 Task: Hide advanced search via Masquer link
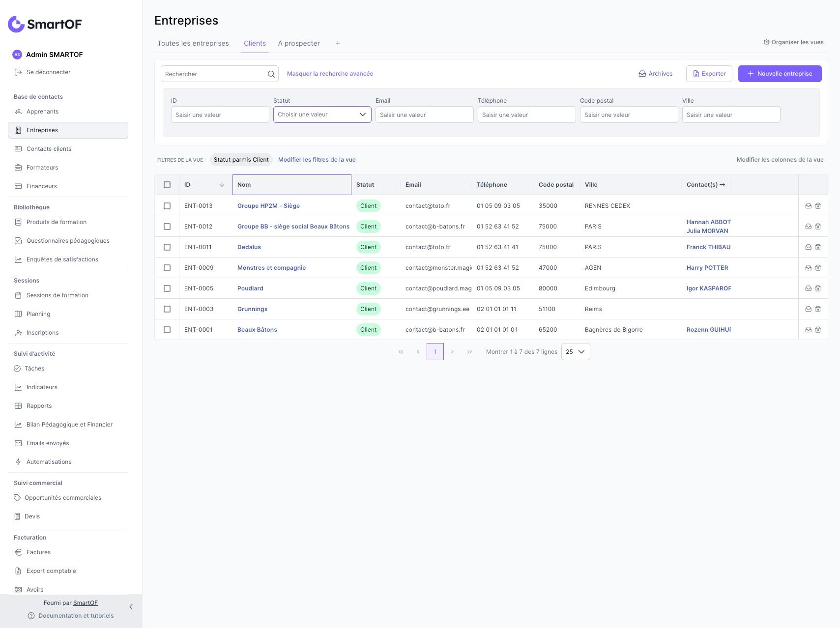[x=330, y=74]
